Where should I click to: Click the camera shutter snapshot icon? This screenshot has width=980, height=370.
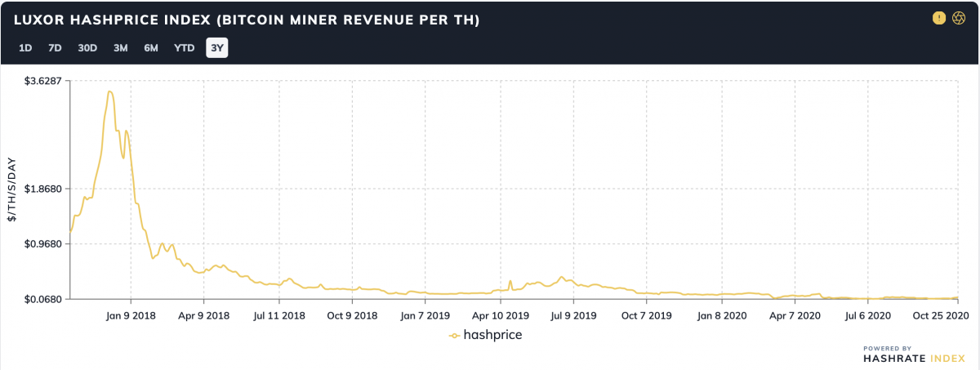960,18
